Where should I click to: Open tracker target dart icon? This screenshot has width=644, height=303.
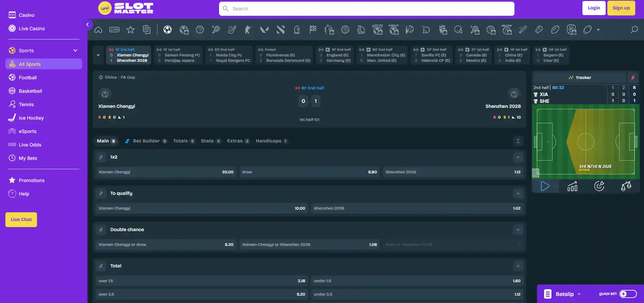599,186
